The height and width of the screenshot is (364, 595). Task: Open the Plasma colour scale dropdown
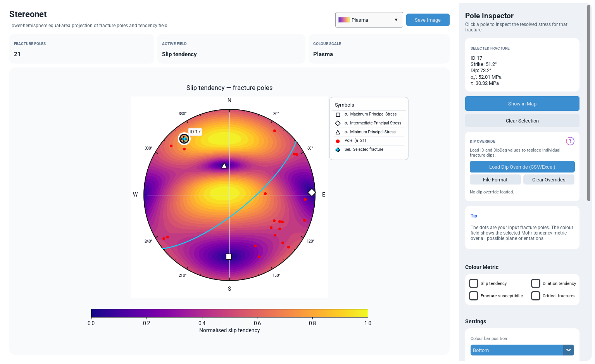click(x=369, y=20)
